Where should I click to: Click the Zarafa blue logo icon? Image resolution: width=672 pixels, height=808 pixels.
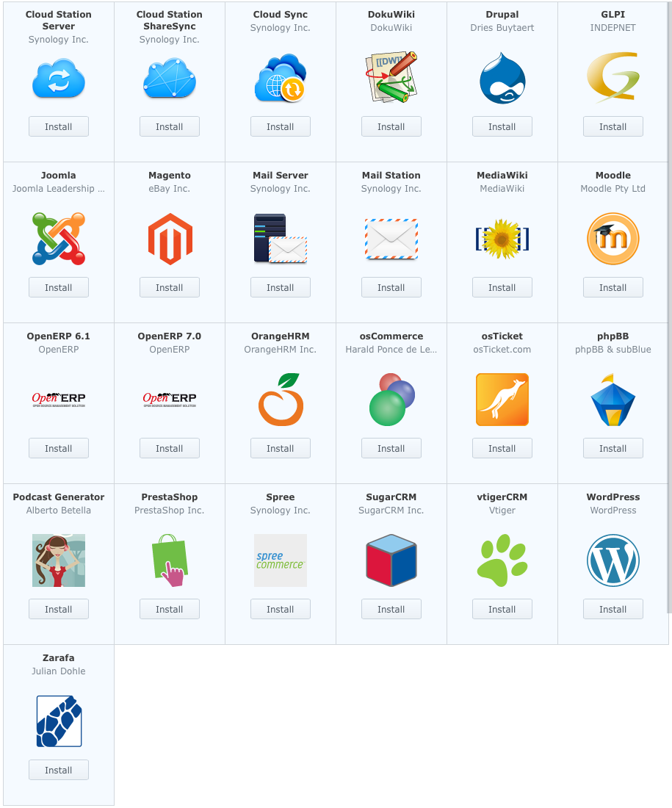click(x=59, y=721)
